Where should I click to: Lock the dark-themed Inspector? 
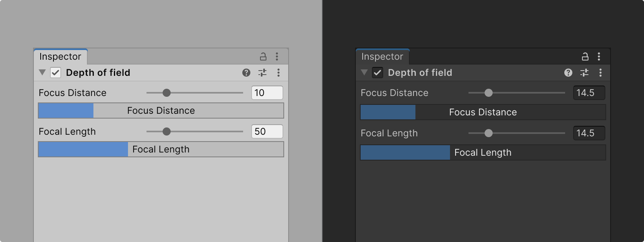[585, 56]
